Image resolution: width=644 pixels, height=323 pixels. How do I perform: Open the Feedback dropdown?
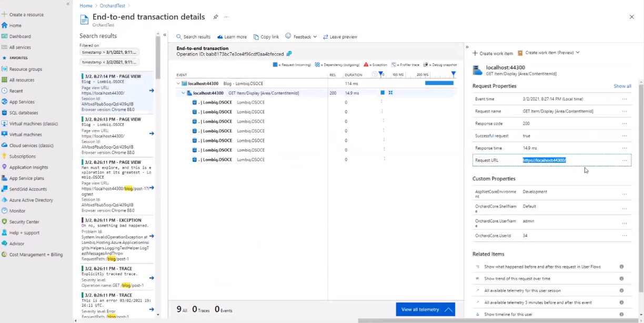pyautogui.click(x=301, y=37)
